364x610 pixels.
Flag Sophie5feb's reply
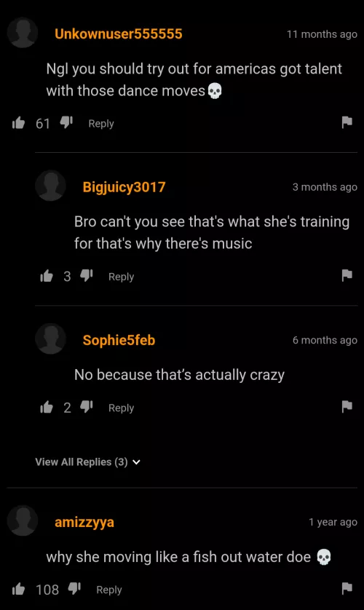(347, 406)
